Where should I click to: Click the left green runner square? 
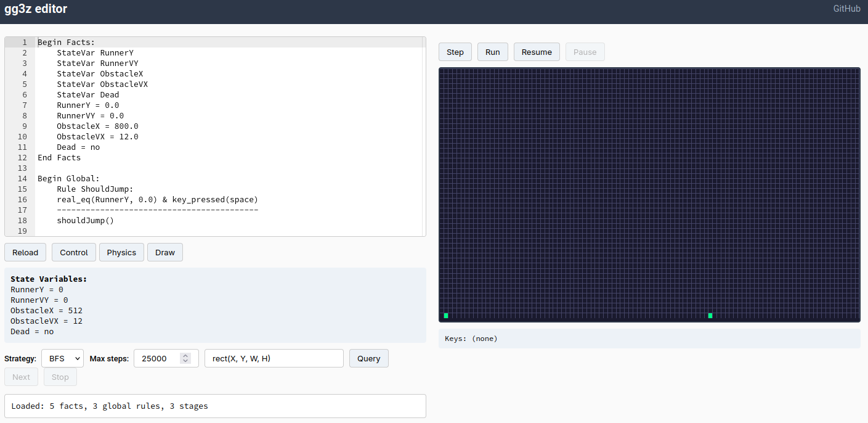click(x=445, y=316)
